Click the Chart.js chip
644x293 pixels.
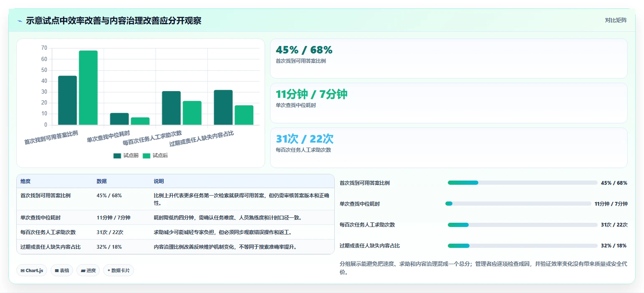tap(32, 270)
